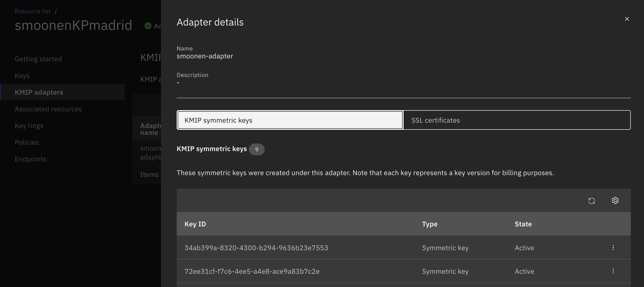644x287 pixels.
Task: Close the Adapter details panel
Action: 627,19
